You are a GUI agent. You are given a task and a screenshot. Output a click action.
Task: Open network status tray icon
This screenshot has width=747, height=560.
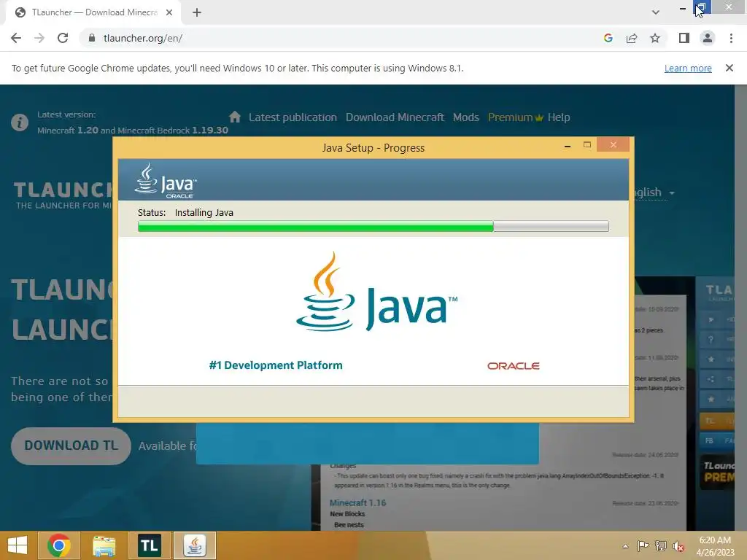(x=661, y=546)
